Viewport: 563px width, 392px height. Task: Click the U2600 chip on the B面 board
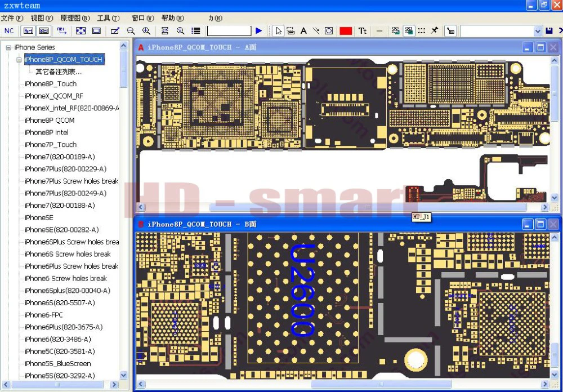303,297
